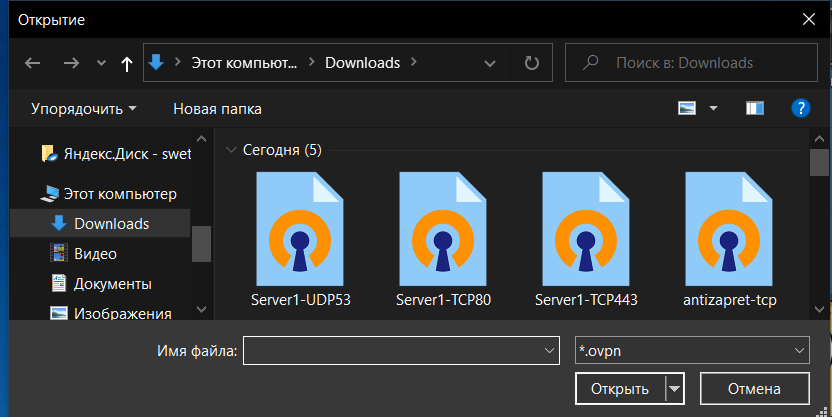Select the antizapret-tcp file icon
This screenshot has width=832, height=417.
click(x=729, y=229)
